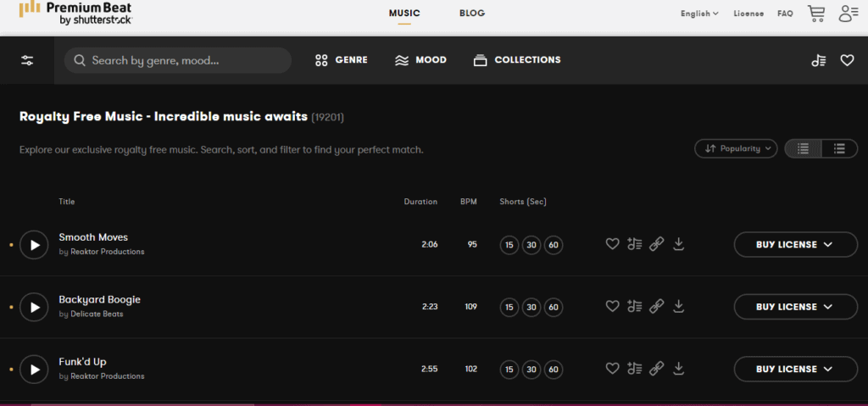The width and height of the screenshot is (868, 406).
Task: Add Backyard Boogie to a playlist
Action: pyautogui.click(x=634, y=306)
